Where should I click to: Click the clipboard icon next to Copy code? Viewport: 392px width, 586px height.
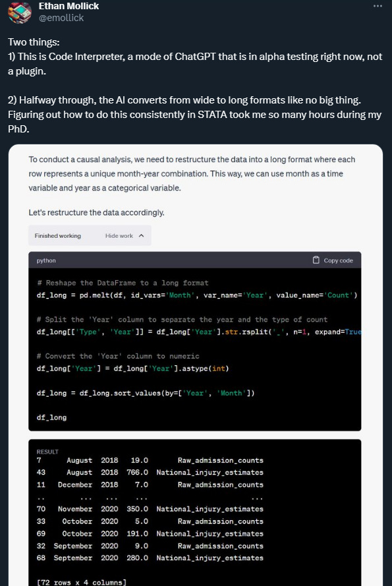click(x=316, y=260)
